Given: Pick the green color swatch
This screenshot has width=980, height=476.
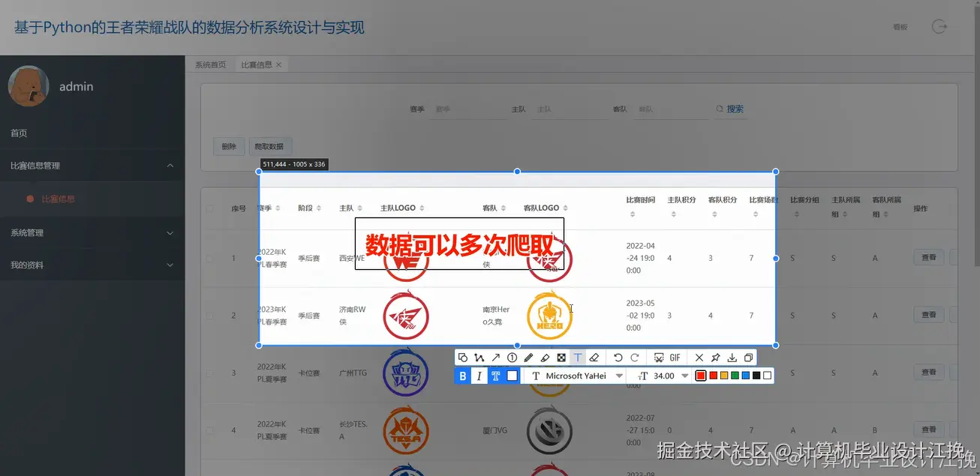Looking at the screenshot, I should click(735, 376).
